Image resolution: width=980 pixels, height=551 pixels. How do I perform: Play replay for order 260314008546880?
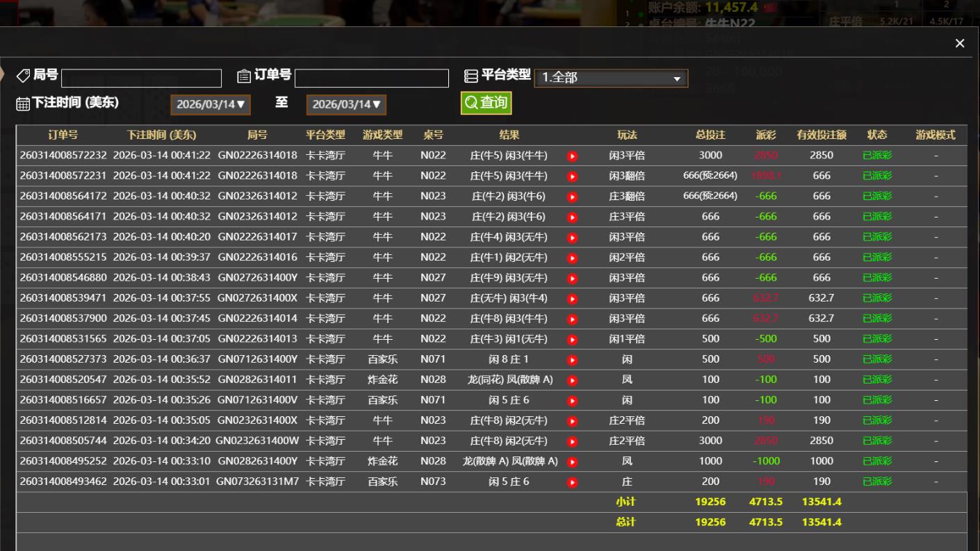pos(572,279)
